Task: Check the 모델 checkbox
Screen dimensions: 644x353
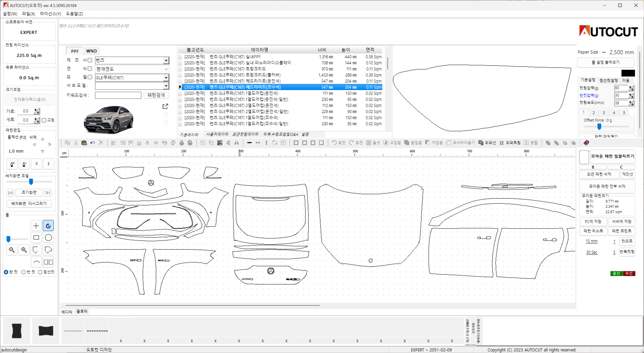Action: (x=90, y=77)
